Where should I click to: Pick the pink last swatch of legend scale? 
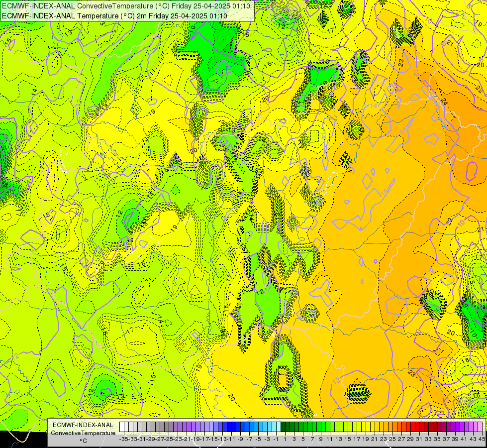480,427
